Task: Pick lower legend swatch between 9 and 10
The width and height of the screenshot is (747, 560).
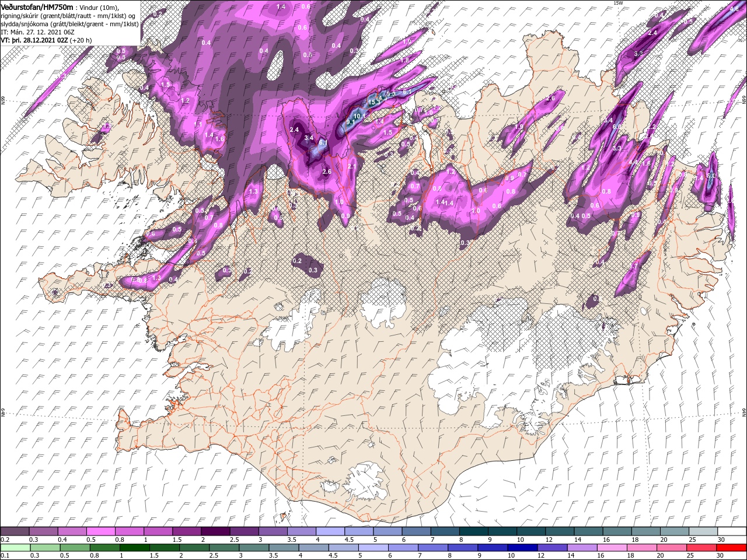Action: pyautogui.click(x=493, y=548)
